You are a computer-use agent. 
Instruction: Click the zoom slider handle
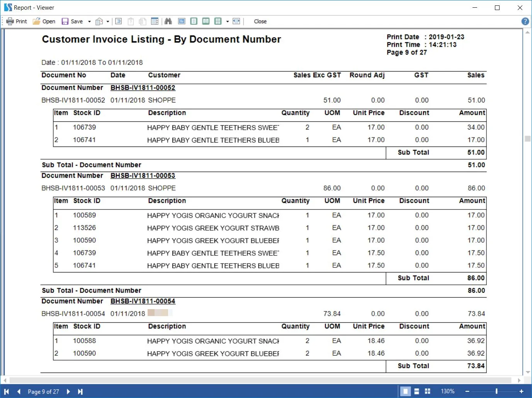(x=496, y=391)
